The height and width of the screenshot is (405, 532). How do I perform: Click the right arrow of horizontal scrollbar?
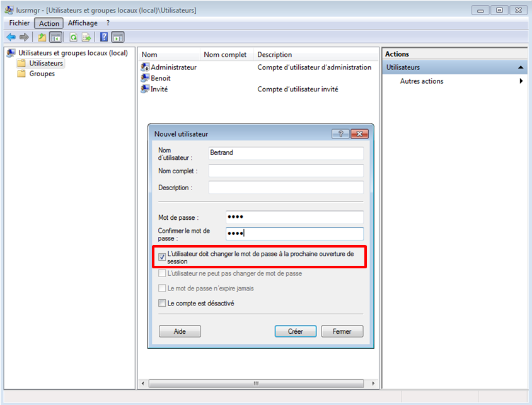(374, 384)
